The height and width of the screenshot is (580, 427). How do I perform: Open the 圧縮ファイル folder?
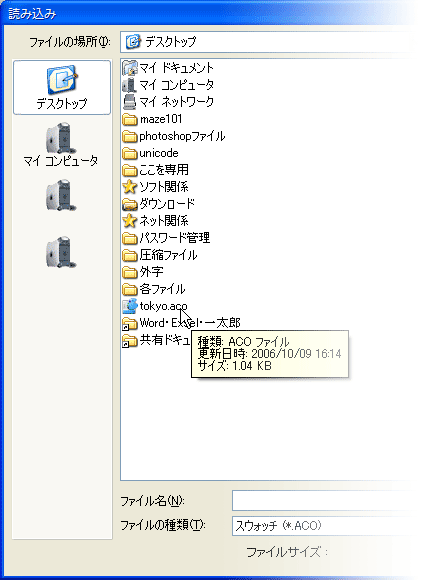click(x=160, y=255)
